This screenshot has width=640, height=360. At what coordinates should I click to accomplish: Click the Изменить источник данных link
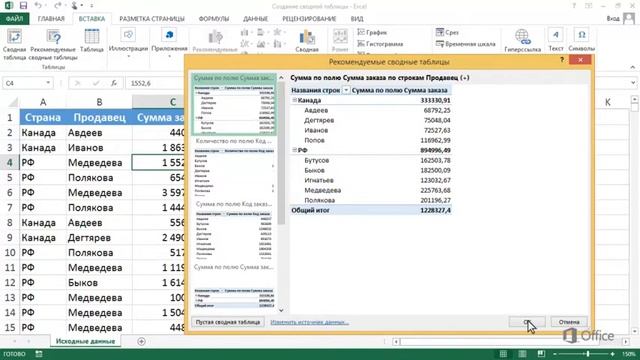point(309,322)
